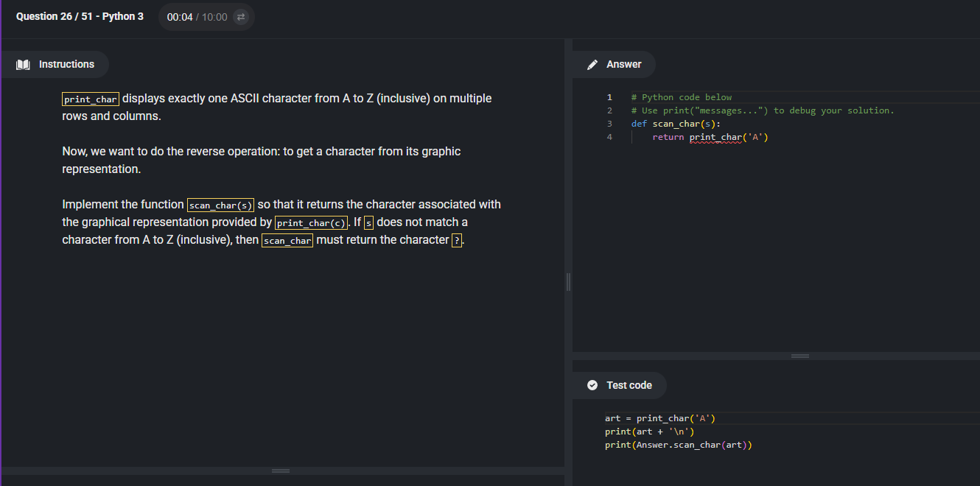Click the timer swap arrows icon
This screenshot has height=486, width=980.
point(240,17)
